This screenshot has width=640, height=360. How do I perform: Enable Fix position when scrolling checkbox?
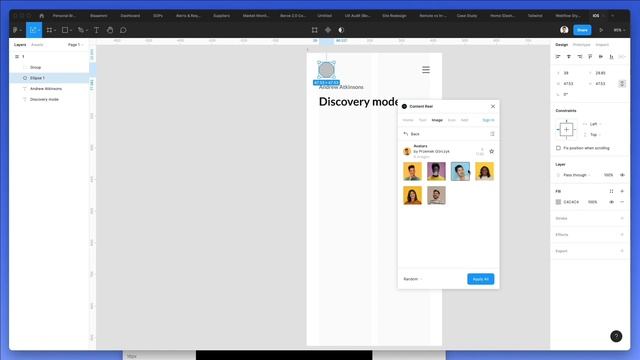click(x=558, y=148)
